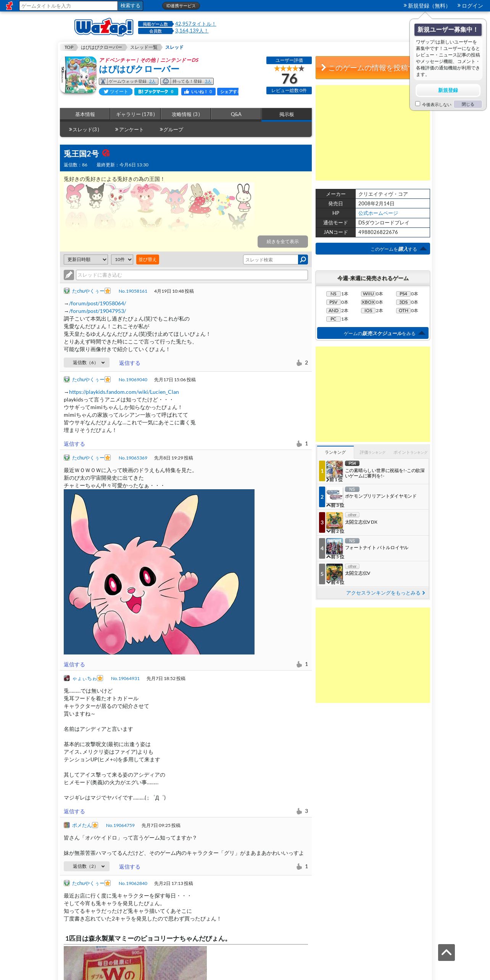This screenshot has height=980, width=490.
Task: Open the pink rabbit image in post No.19065369
Action: pos(159,572)
